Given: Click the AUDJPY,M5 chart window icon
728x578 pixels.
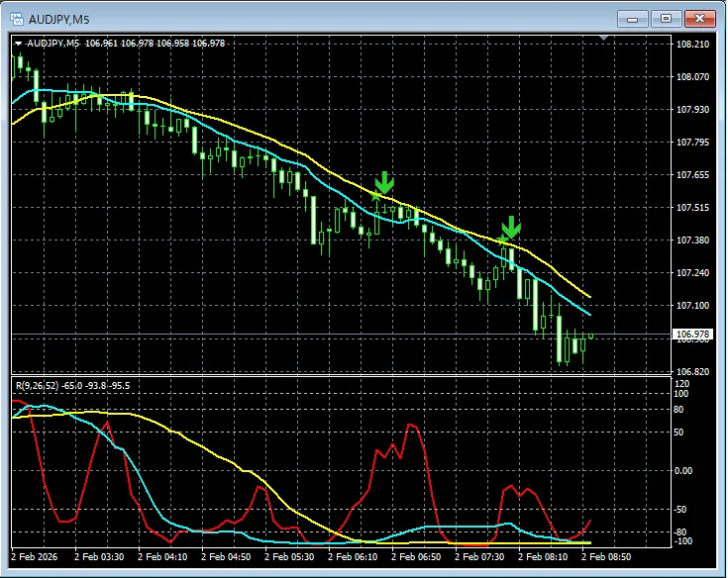Looking at the screenshot, I should tap(17, 19).
